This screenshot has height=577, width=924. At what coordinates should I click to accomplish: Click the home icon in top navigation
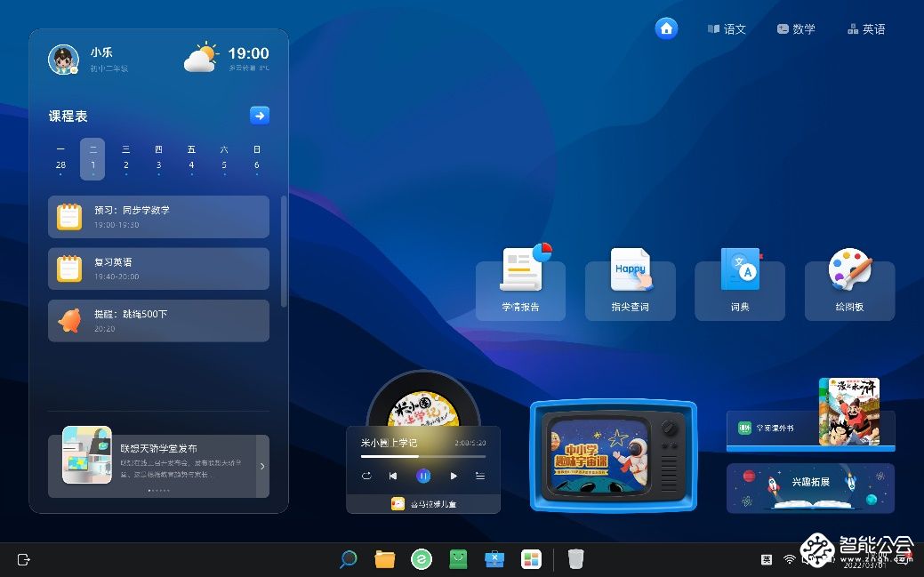pos(666,28)
